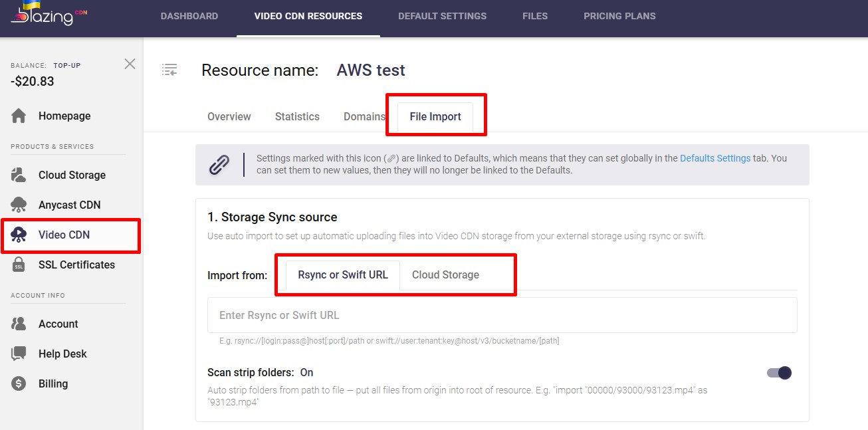Click the BlazingCDN logo
This screenshot has width=868, height=430.
coord(48,15)
